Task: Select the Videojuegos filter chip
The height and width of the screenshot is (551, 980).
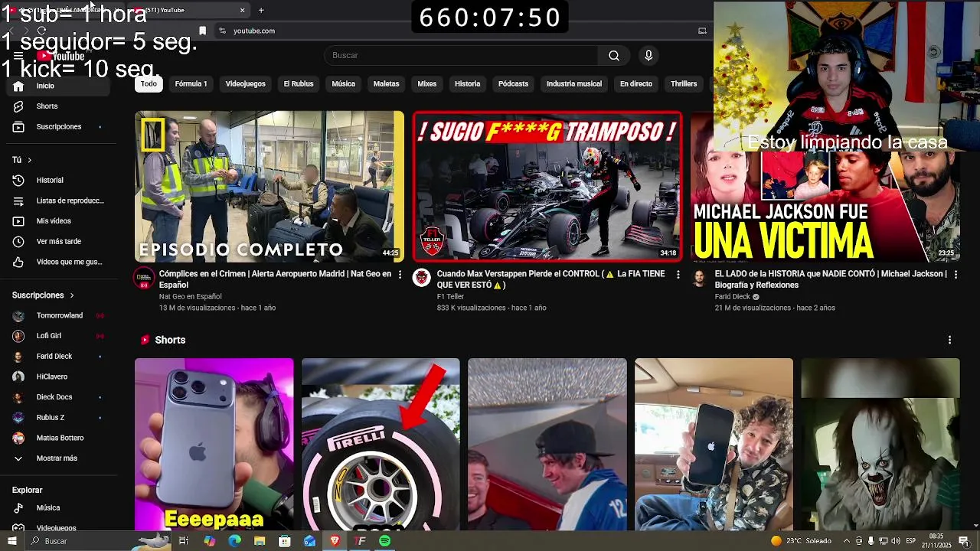Action: coord(246,84)
